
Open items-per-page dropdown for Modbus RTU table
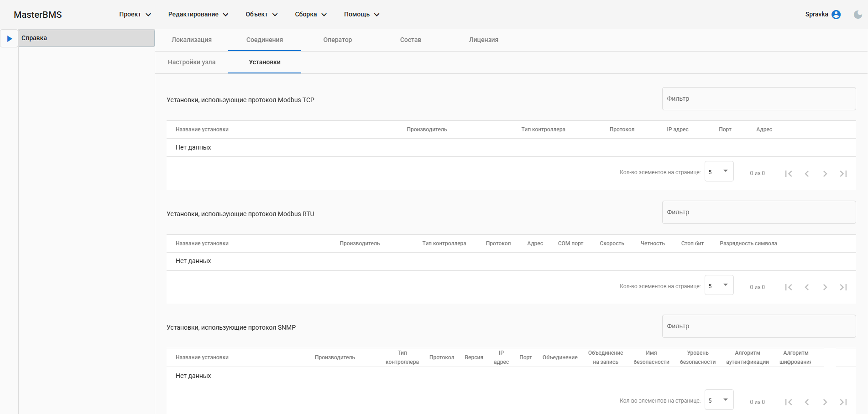coord(719,285)
